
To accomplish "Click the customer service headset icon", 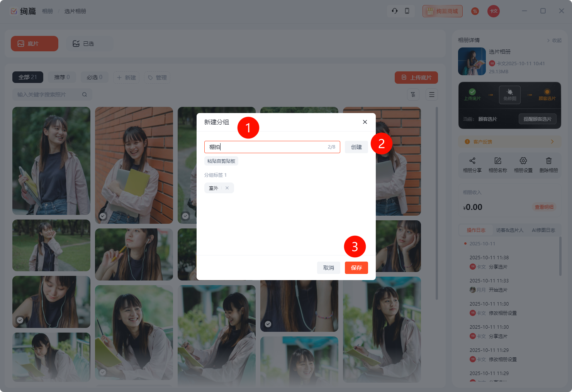I will click(394, 11).
